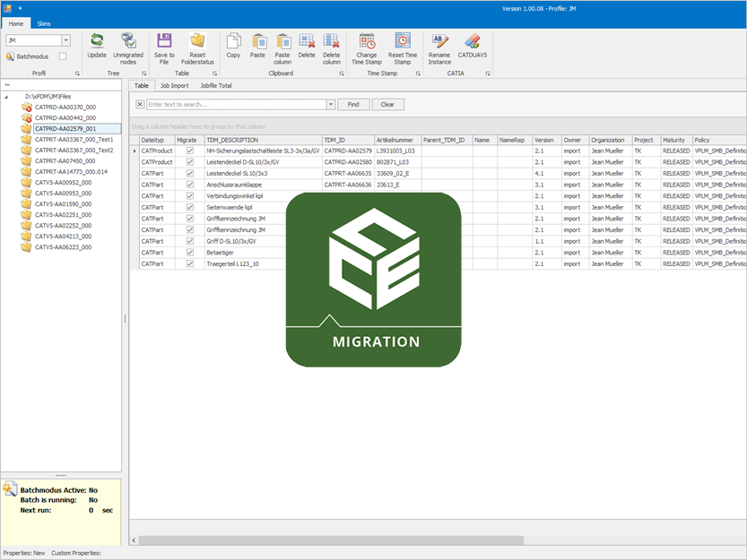747x560 pixels.
Task: Sort by Version column header
Action: pos(547,140)
